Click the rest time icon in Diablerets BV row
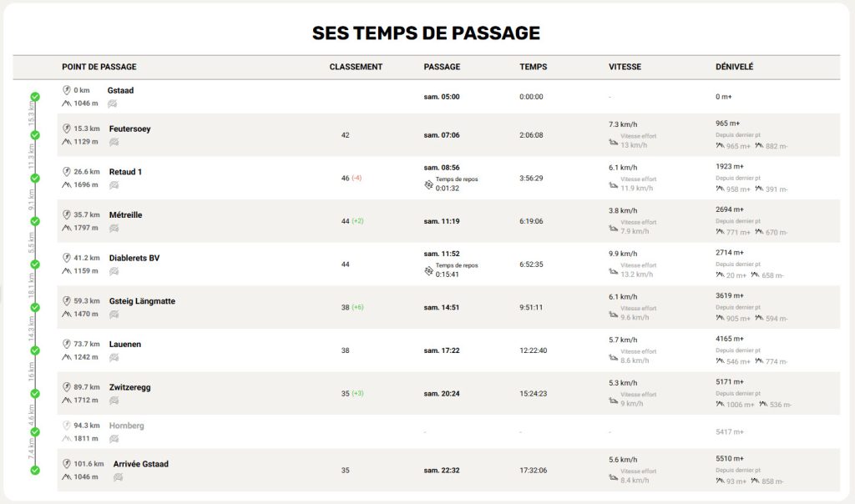This screenshot has width=855, height=504. (429, 270)
